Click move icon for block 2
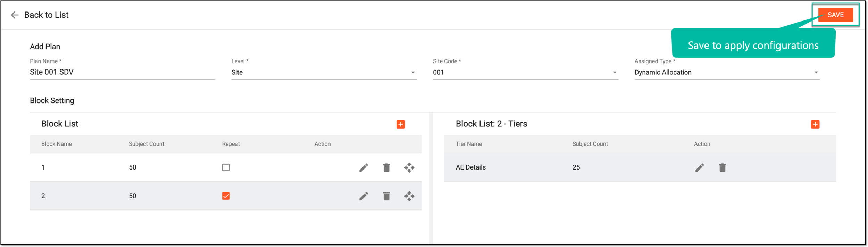 409,196
